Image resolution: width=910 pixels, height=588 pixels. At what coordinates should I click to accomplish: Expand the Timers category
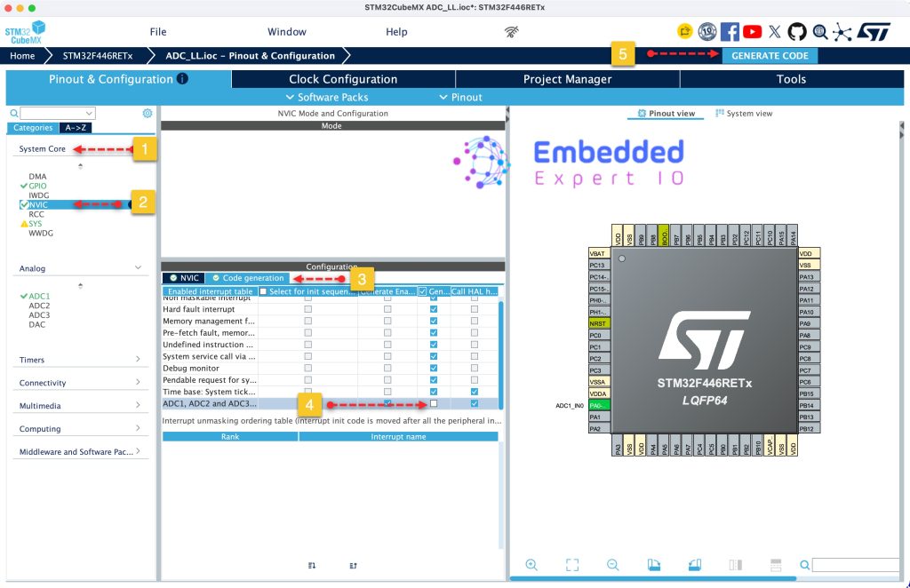pos(79,360)
